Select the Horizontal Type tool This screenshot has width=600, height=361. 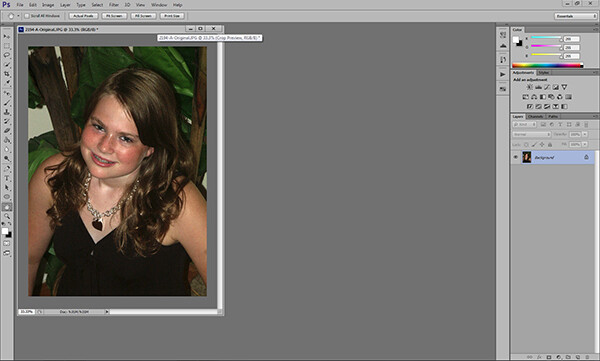click(x=7, y=178)
